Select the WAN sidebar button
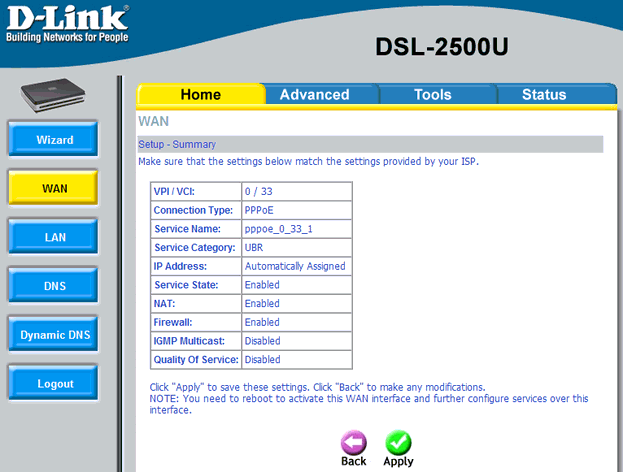The width and height of the screenshot is (623, 472). tap(55, 188)
